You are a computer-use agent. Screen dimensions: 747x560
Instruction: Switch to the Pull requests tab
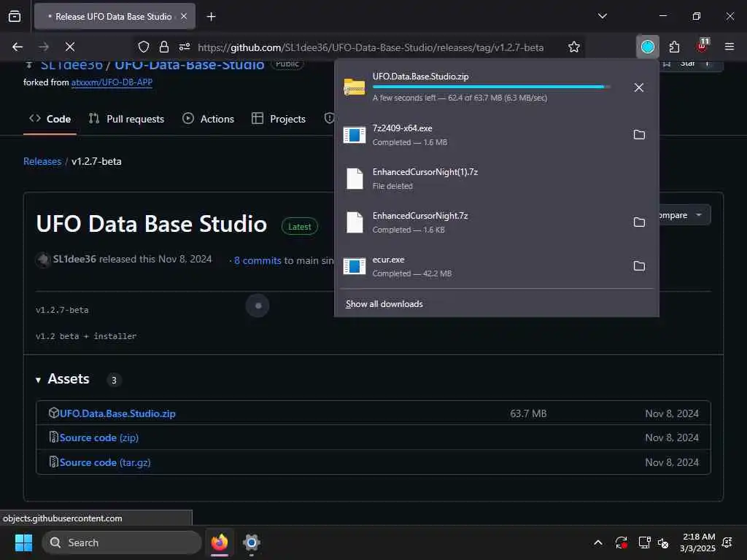pyautogui.click(x=126, y=119)
